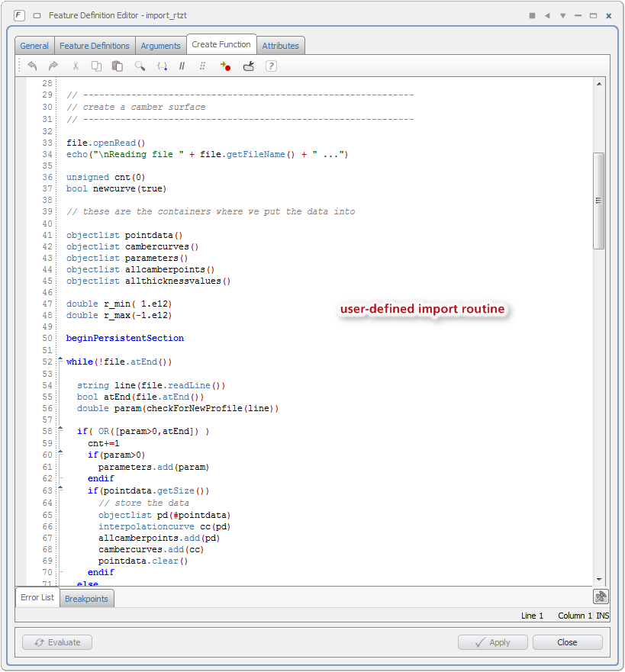The width and height of the screenshot is (625, 672).
Task: Open the Arguments tab
Action: (161, 46)
